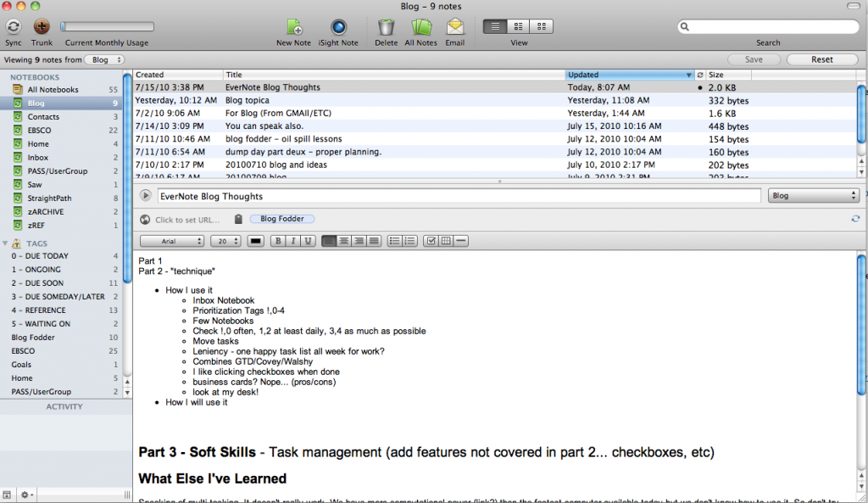Open the Arial font dropdown
The height and width of the screenshot is (503, 868).
(172, 241)
